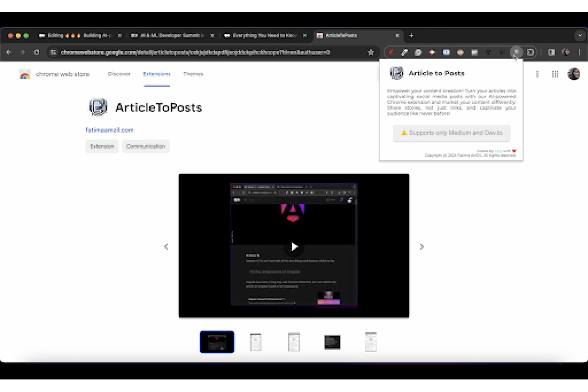
Task: Select the first dark video thumbnail
Action: pyautogui.click(x=217, y=342)
